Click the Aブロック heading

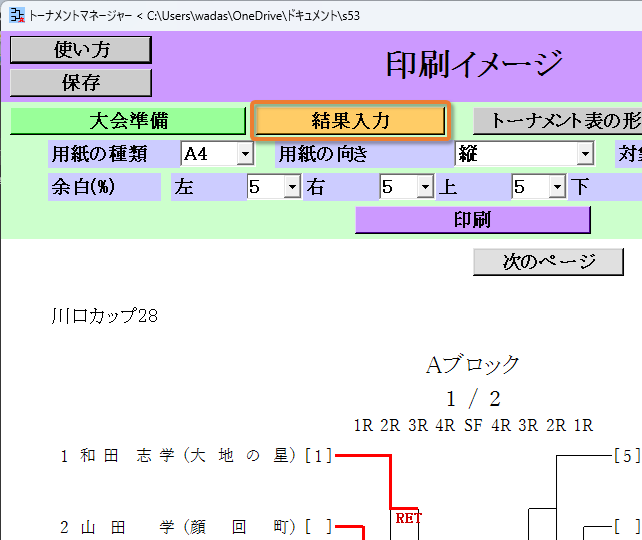(473, 364)
